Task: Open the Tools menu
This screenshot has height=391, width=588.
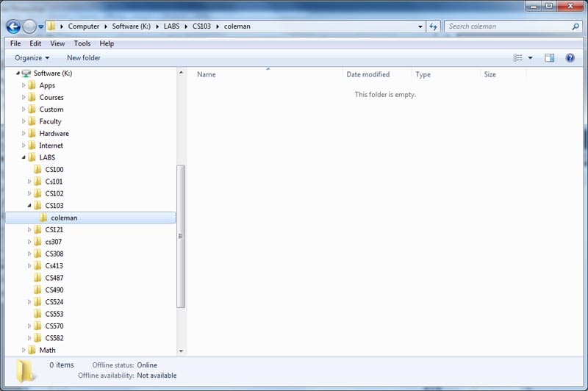Action: pos(82,43)
